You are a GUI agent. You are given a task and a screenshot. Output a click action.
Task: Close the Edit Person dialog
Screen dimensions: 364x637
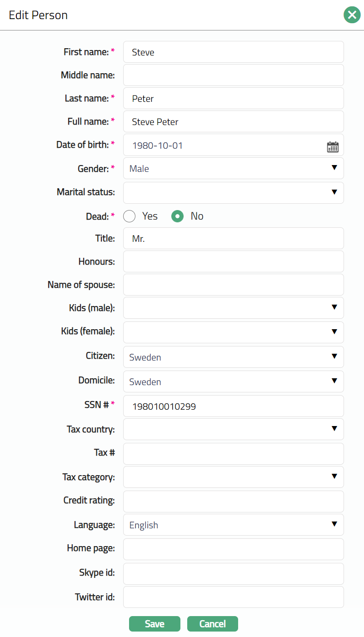[x=352, y=15]
